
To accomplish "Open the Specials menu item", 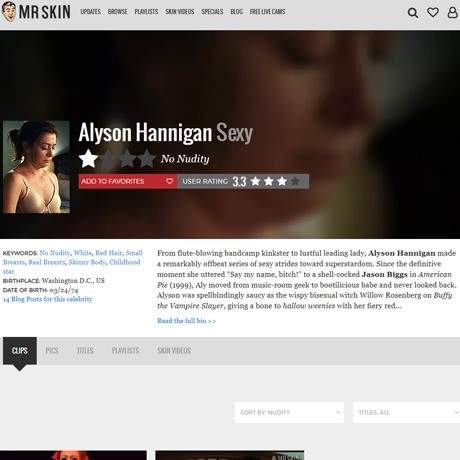I will coord(212,12).
